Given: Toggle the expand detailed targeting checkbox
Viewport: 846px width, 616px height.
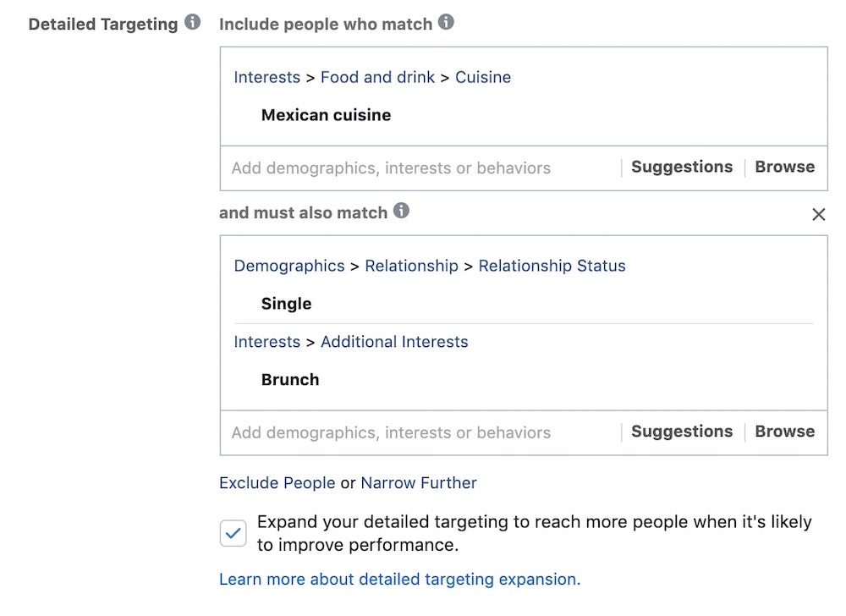Looking at the screenshot, I should pyautogui.click(x=233, y=533).
